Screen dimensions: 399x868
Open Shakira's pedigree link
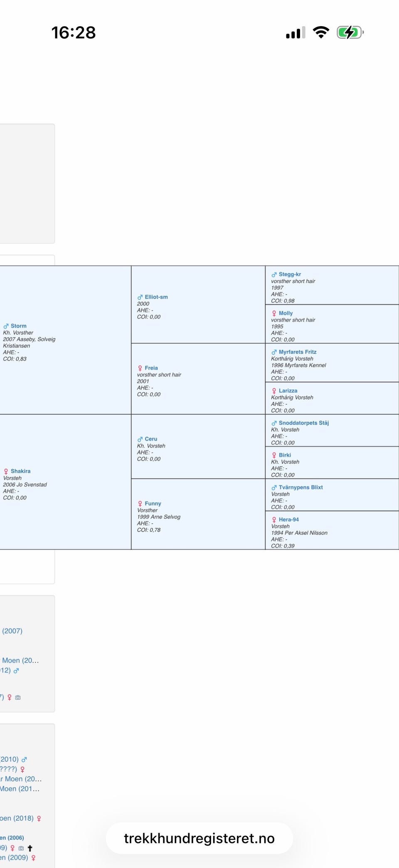(x=20, y=471)
